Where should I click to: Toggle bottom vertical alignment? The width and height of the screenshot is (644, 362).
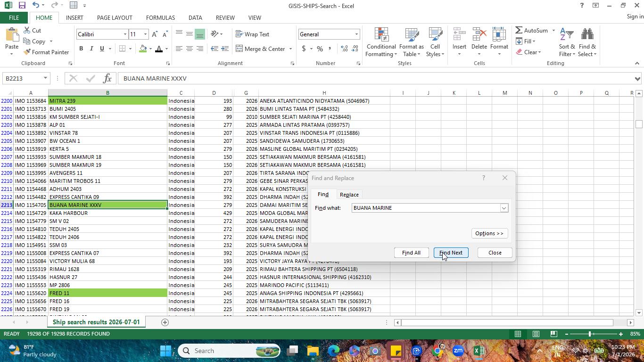coord(199,34)
